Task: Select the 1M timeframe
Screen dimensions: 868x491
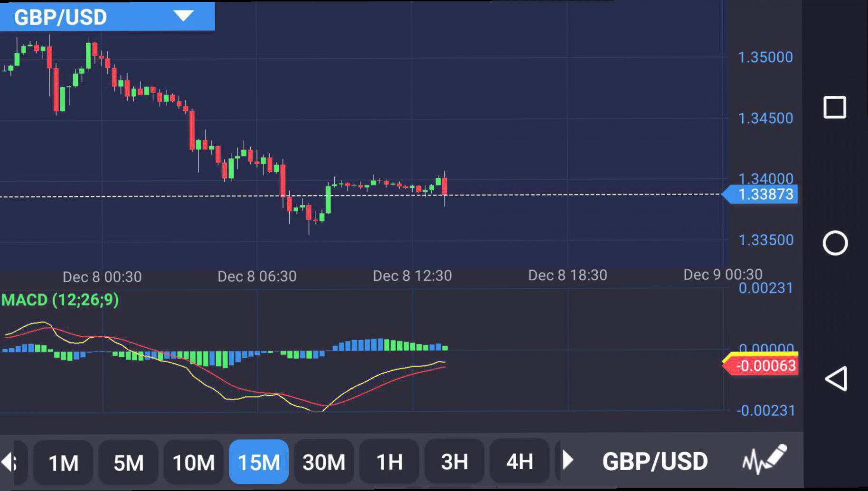Action: coord(63,462)
